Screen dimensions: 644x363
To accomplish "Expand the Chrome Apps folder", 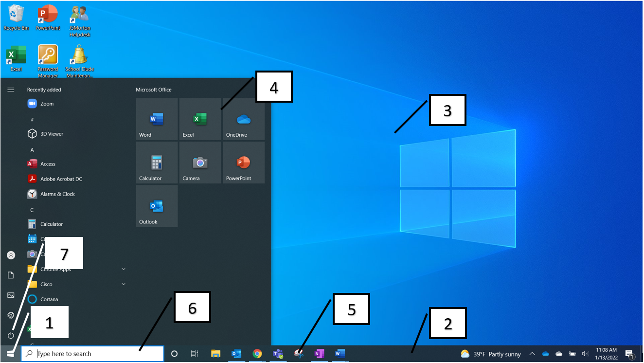I will pos(124,269).
